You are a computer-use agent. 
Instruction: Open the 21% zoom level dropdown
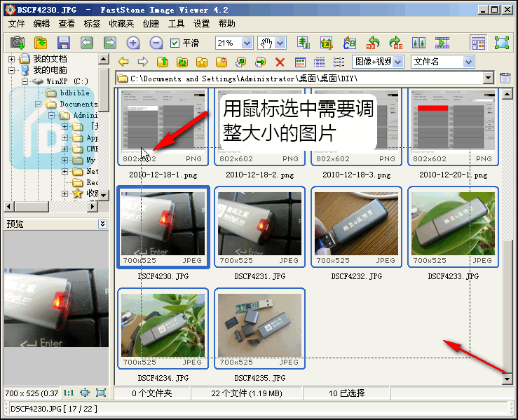pos(247,43)
